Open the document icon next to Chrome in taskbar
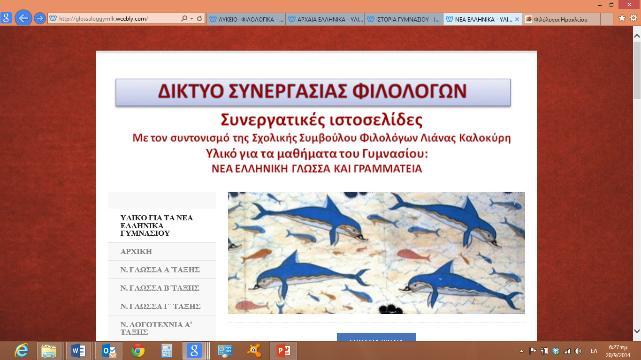 tap(166, 351)
